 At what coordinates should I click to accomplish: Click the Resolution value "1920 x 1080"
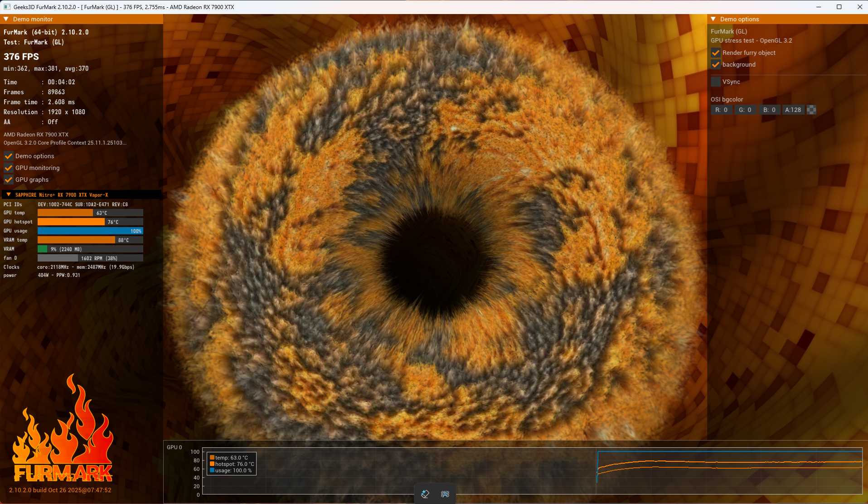pyautogui.click(x=67, y=112)
